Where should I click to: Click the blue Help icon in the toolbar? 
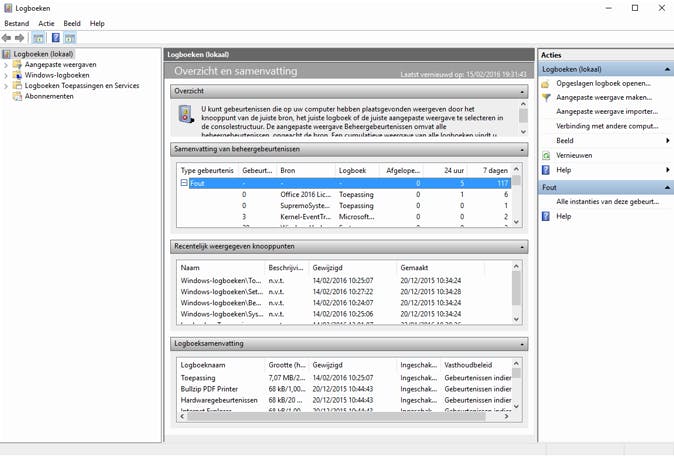point(55,38)
